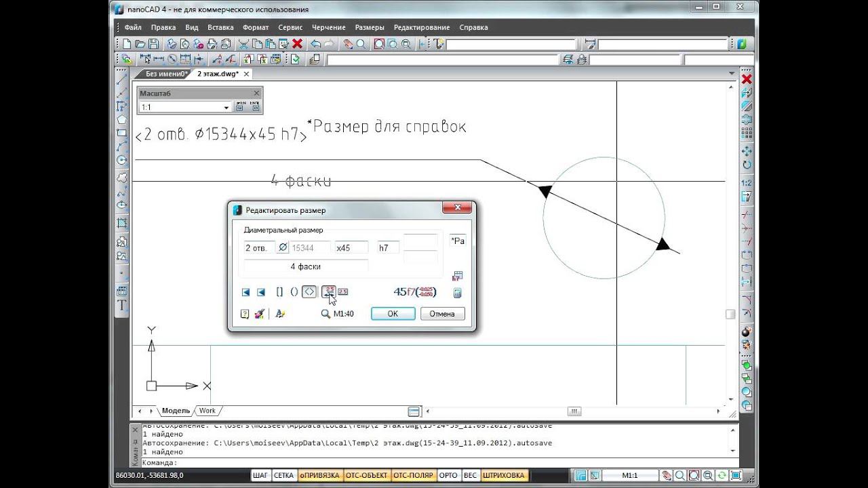Image resolution: width=868 pixels, height=488 pixels.
Task: Save the drawing with the floppy icon
Action: [x=154, y=44]
